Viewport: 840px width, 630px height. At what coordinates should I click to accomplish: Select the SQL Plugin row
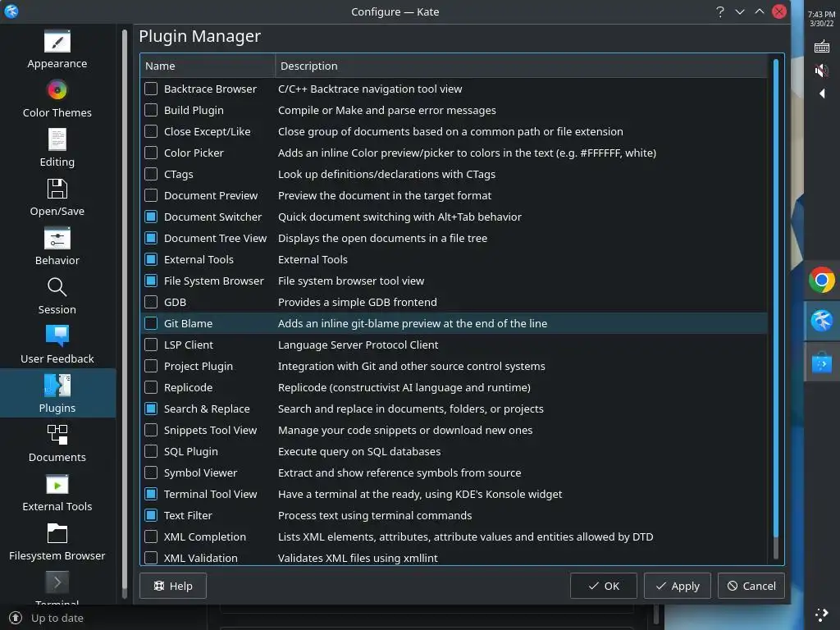tap(454, 452)
